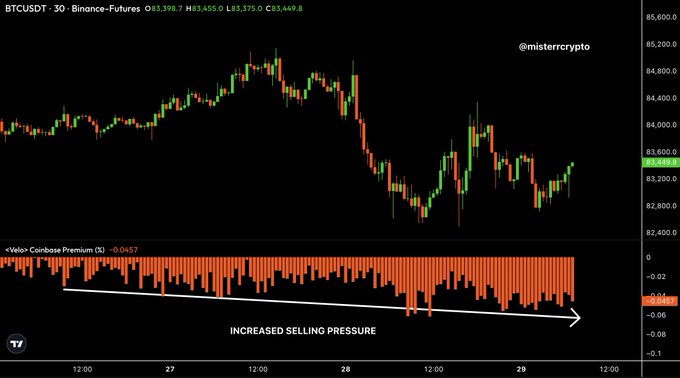Viewport: 680px width, 378px height.
Task: Click the first 12:00 time axis label
Action: (82, 369)
